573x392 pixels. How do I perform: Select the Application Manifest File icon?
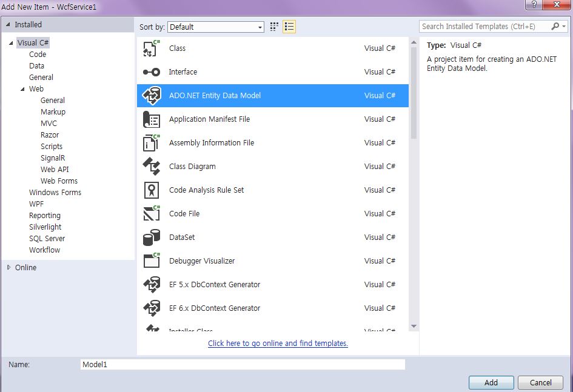click(152, 119)
